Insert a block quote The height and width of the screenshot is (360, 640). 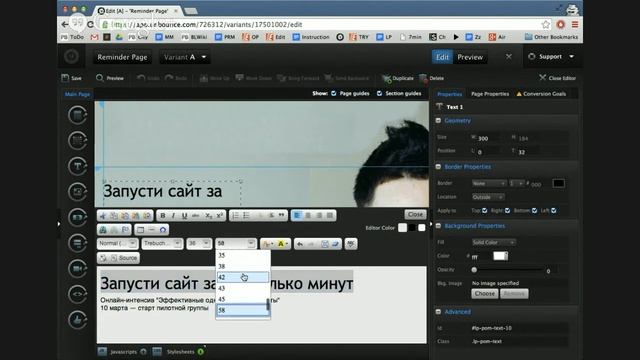click(281, 216)
